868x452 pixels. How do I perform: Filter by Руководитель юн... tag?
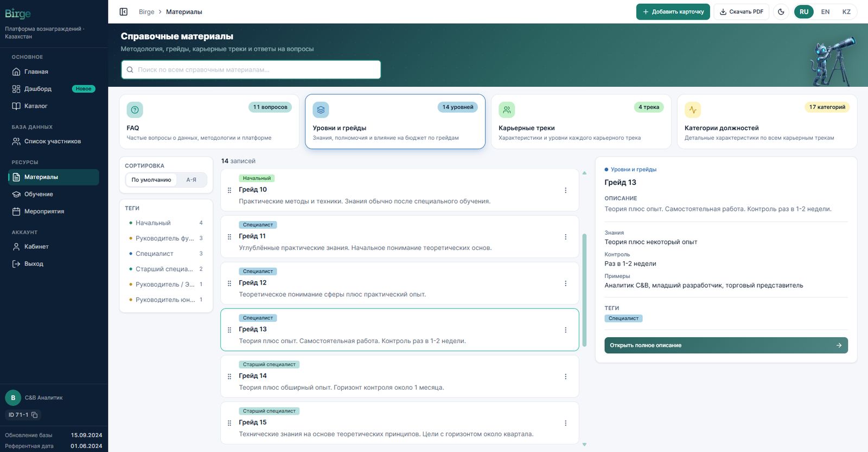[x=166, y=300]
